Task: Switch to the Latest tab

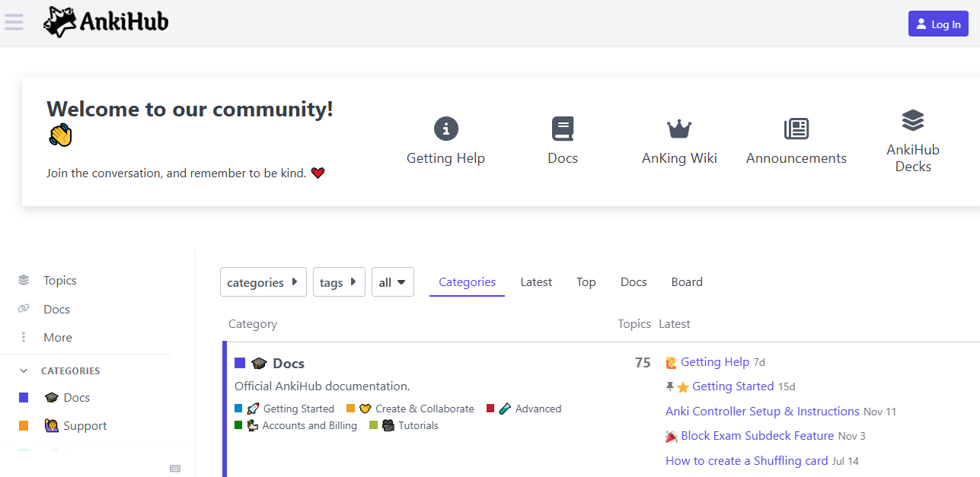Action: click(536, 282)
